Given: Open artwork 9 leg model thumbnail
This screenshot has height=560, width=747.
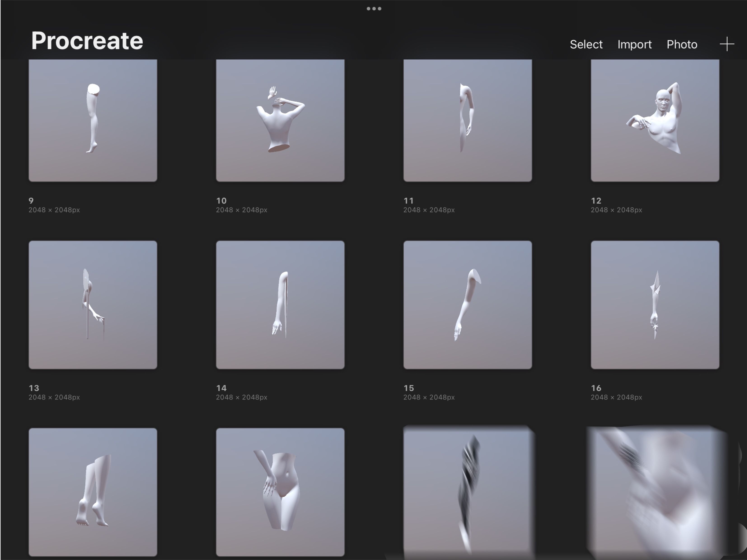Looking at the screenshot, I should coord(93,120).
